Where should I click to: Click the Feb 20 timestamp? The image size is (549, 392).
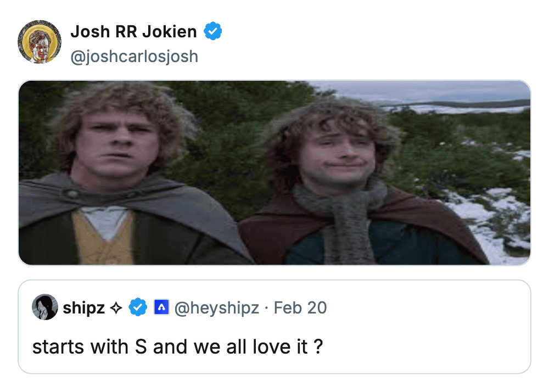(x=300, y=308)
